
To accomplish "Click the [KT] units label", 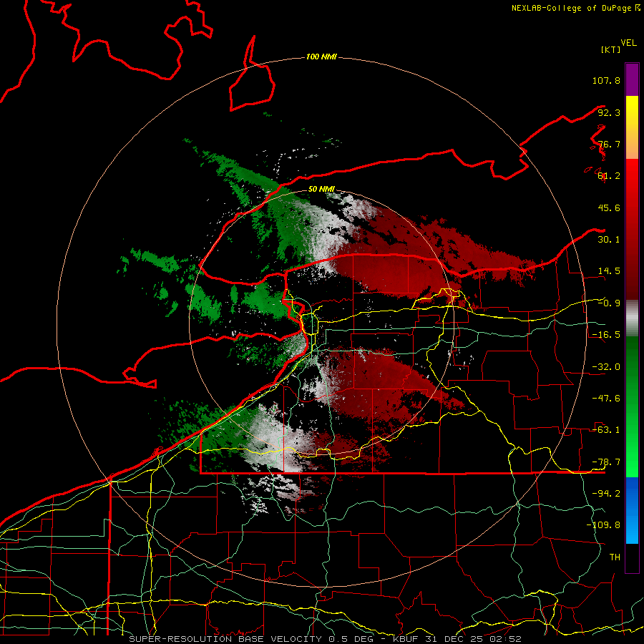I will coord(611,49).
